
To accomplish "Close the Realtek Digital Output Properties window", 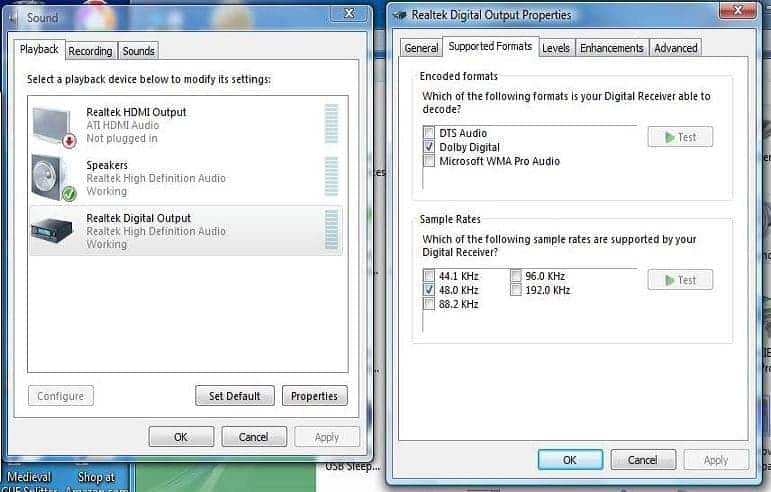I will [x=738, y=10].
